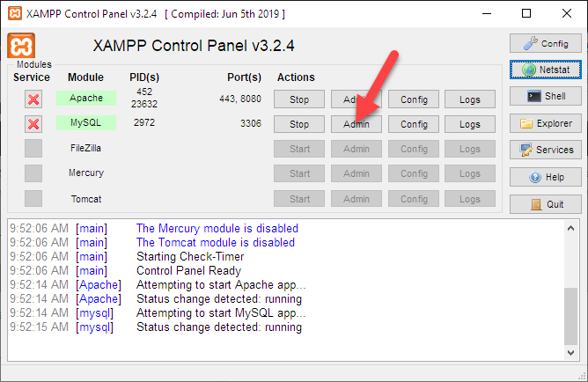View the Apache Logs
This screenshot has width=588, height=382.
(470, 99)
